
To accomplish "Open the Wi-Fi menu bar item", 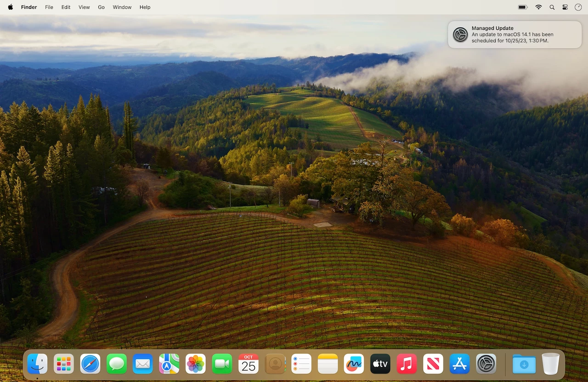I will click(538, 7).
